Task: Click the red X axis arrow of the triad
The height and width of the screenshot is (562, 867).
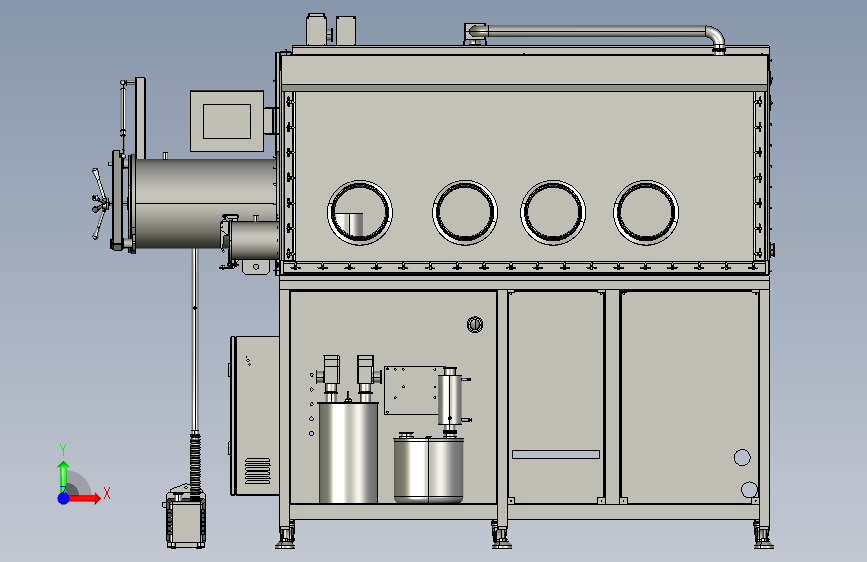Action: pyautogui.click(x=85, y=498)
